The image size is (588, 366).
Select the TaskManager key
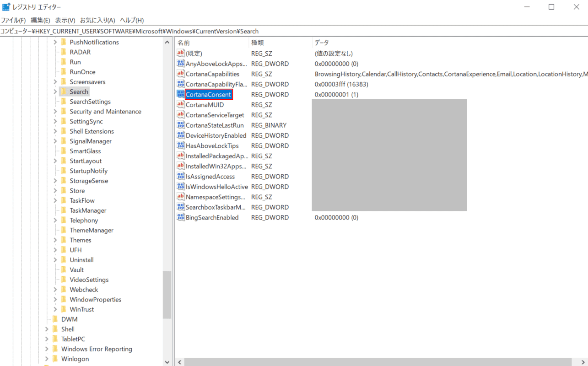pos(88,210)
